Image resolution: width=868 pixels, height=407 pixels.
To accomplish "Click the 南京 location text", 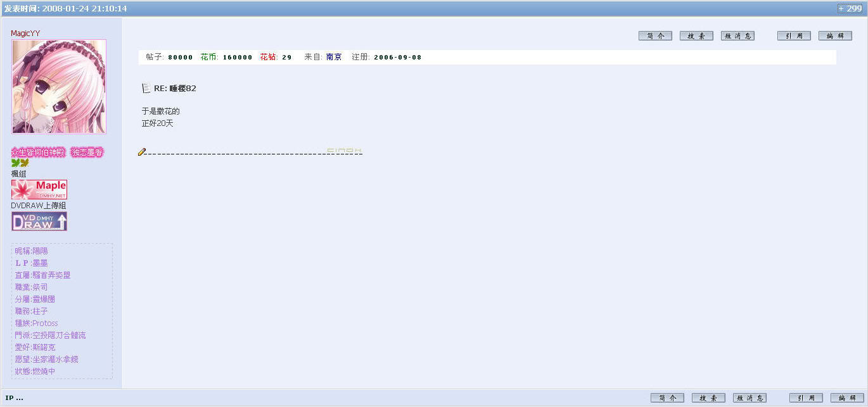I will [x=334, y=57].
